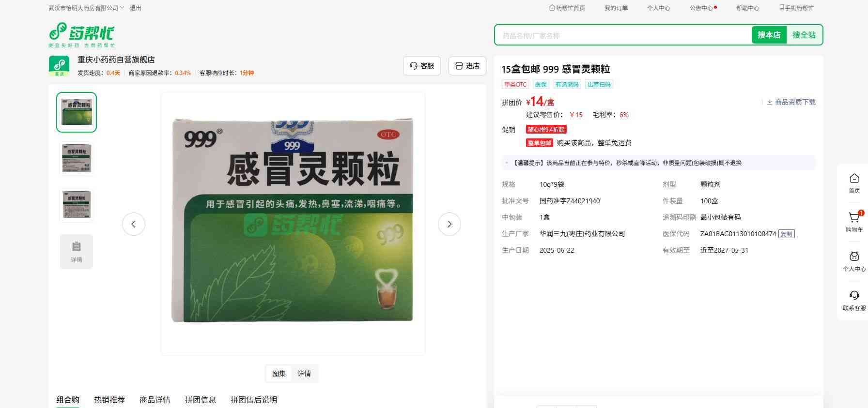
Task: Focus the 药品名称/厂家名称 search field
Action: coord(622,35)
